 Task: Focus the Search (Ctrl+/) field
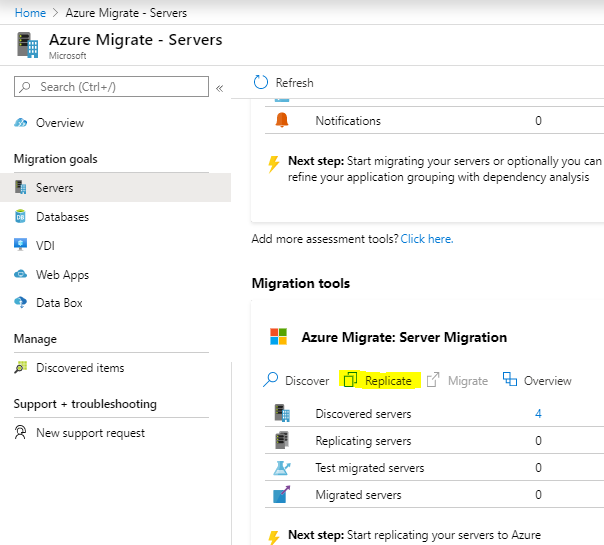111,87
